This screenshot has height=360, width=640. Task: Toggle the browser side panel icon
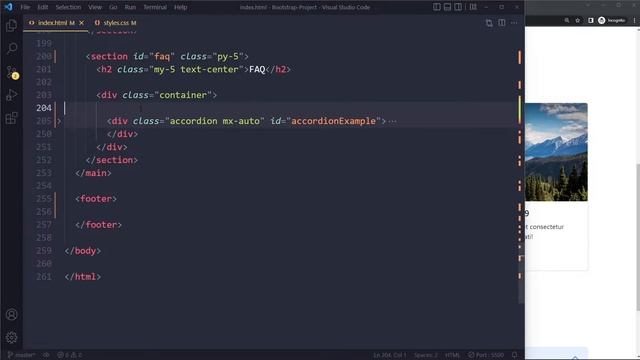click(x=591, y=20)
